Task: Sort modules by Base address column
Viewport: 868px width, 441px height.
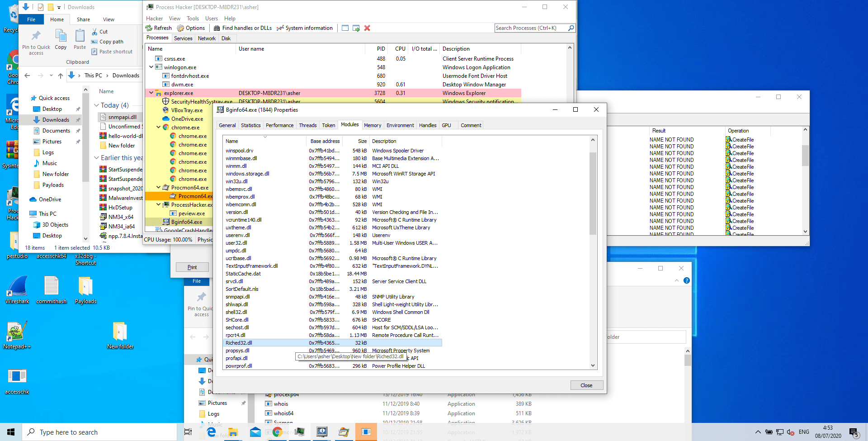Action: [x=325, y=141]
